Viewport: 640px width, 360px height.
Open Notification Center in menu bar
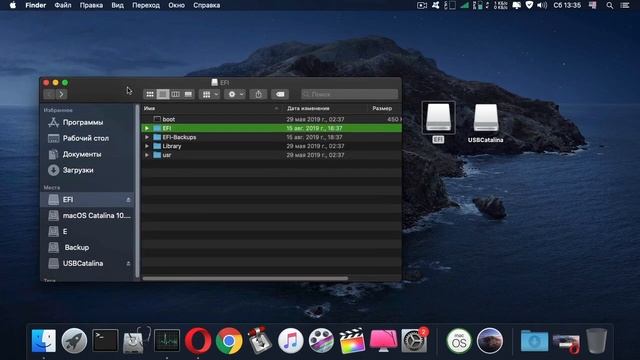625,5
